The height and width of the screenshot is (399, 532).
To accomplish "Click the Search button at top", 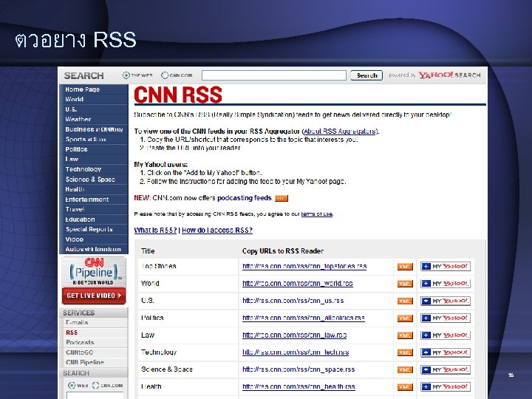I will click(366, 75).
